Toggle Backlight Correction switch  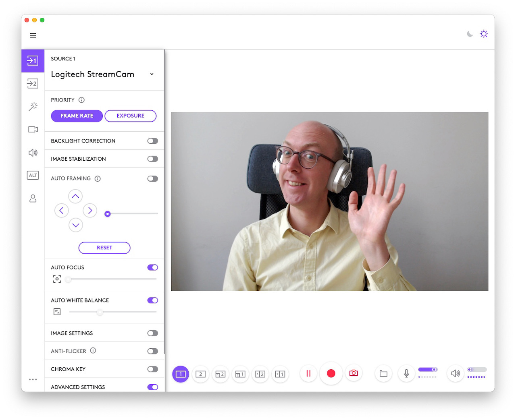point(153,141)
